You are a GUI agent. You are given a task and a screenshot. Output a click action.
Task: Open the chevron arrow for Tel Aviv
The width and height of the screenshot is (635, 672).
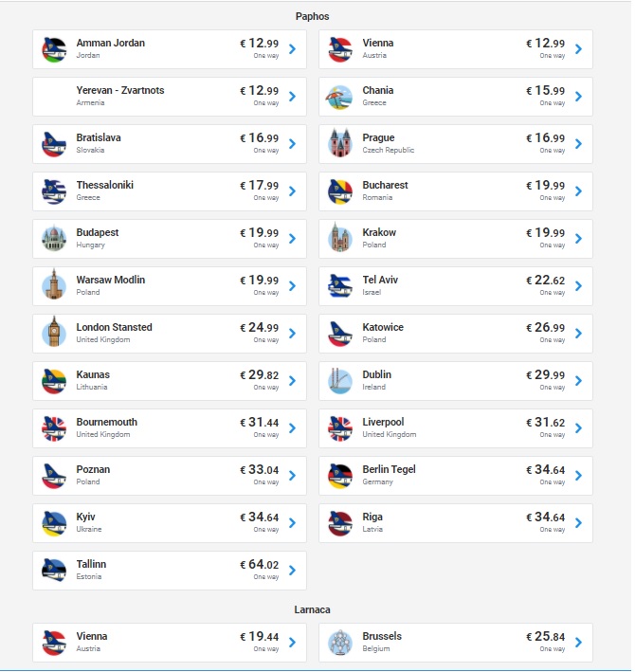click(578, 286)
